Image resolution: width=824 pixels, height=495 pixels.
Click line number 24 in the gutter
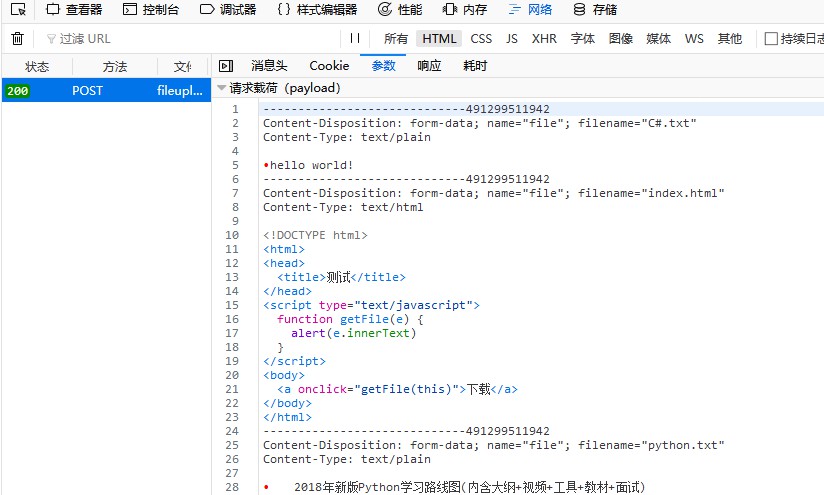tap(232, 431)
